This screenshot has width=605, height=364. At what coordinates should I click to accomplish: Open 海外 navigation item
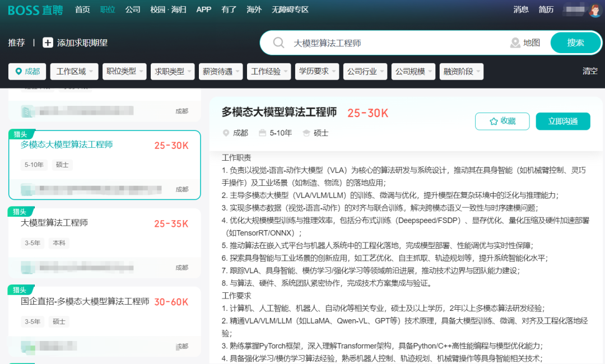[x=254, y=10]
